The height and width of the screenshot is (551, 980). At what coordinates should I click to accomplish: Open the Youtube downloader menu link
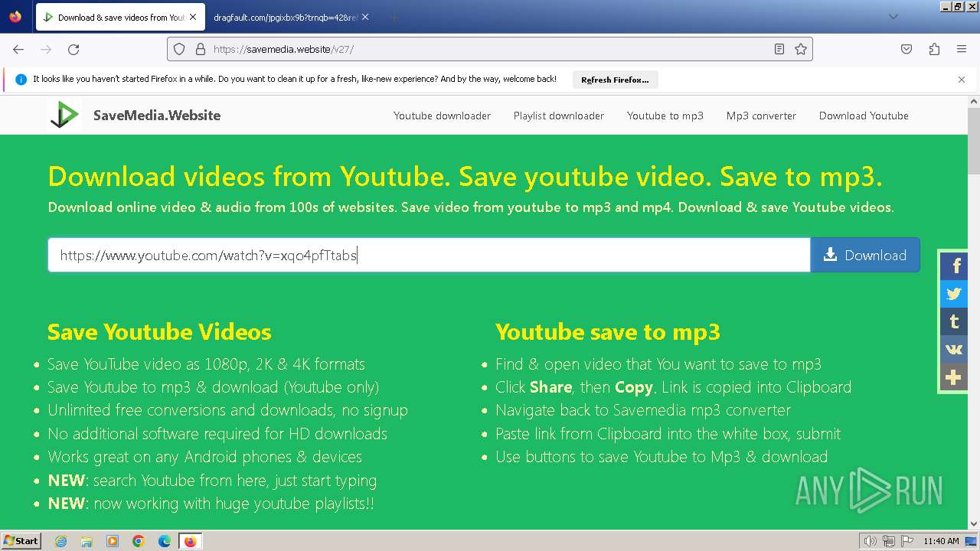(x=442, y=116)
